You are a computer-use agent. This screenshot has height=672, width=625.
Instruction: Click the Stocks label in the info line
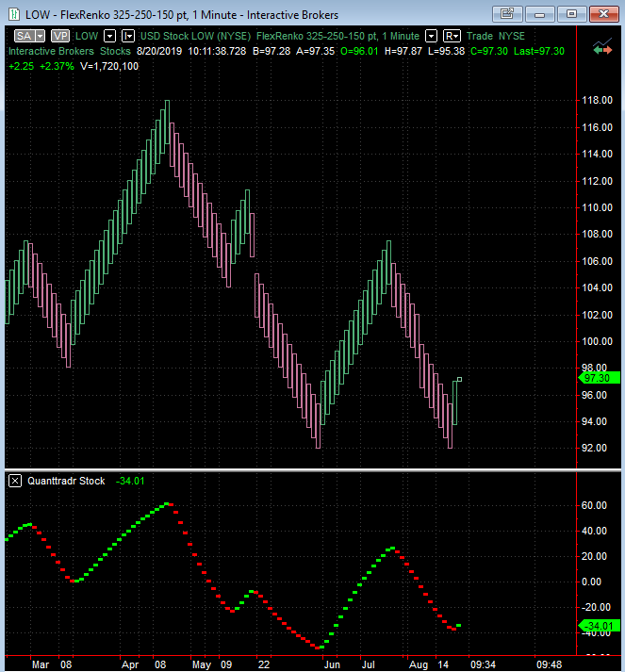(115, 51)
